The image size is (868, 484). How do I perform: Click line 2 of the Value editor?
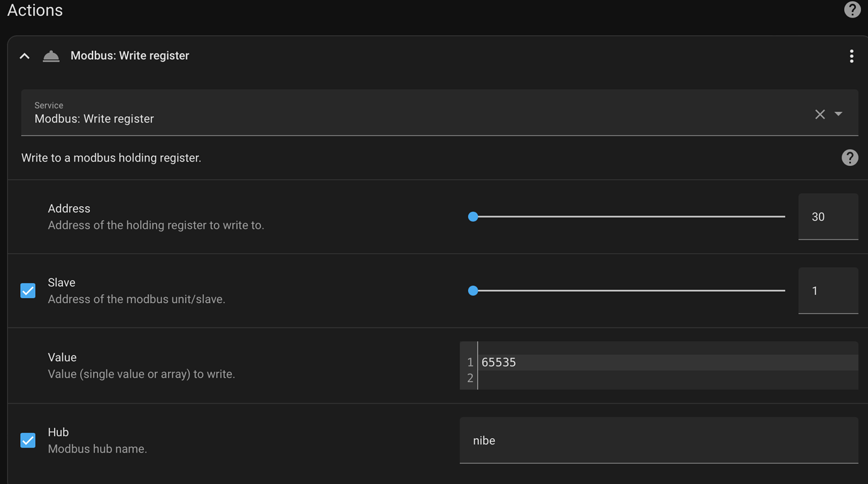(629, 378)
